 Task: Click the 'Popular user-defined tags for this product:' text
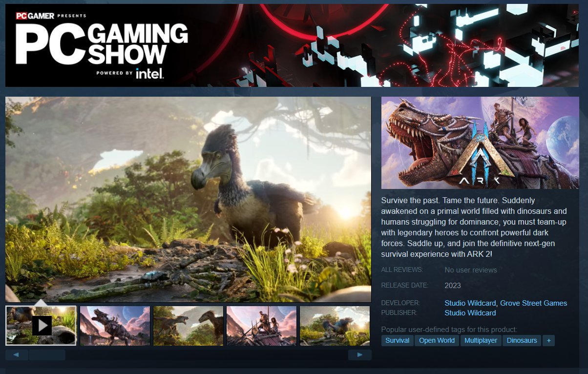click(x=449, y=330)
